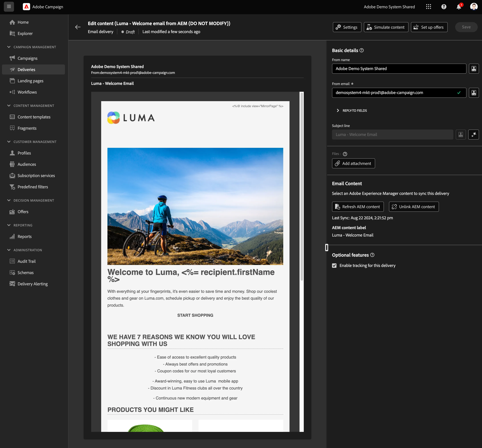Open the Settings button
Screen dimensions: 482x448
[347, 27]
